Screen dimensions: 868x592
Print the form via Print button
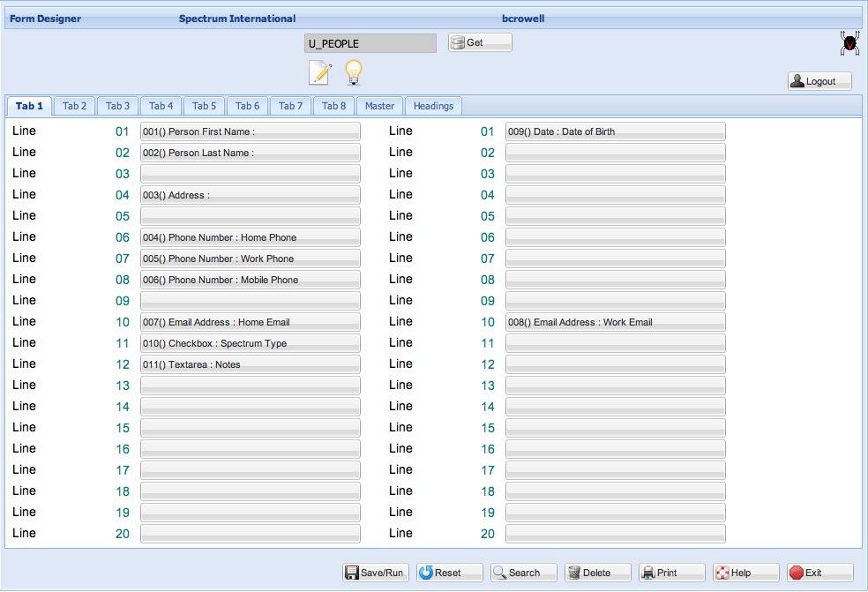coord(672,573)
